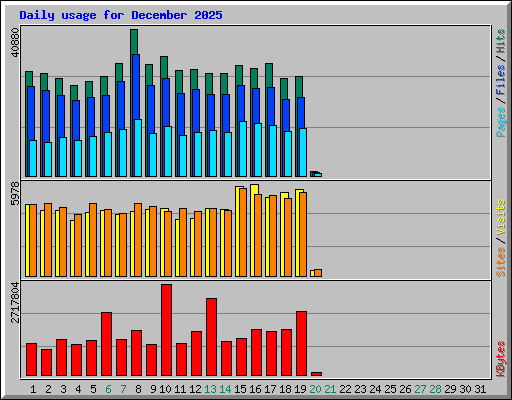Click green weekend day 20 label
The image size is (512, 400).
coord(315,389)
